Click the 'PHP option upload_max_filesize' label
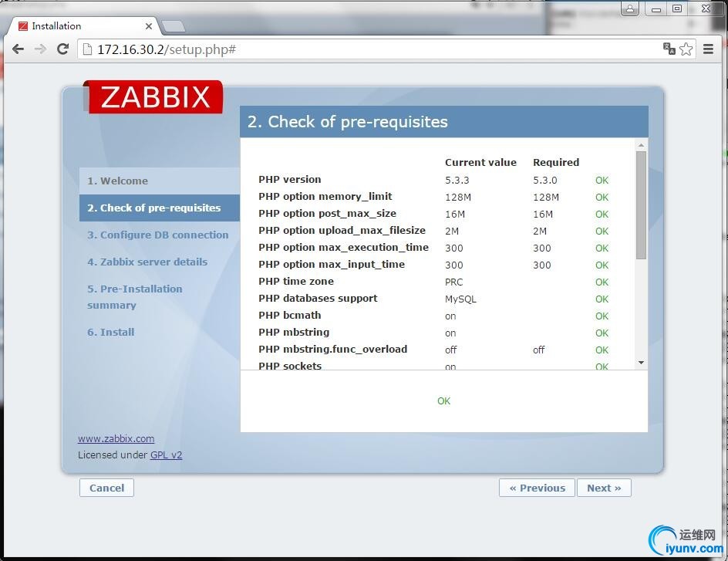This screenshot has width=728, height=561. click(342, 231)
